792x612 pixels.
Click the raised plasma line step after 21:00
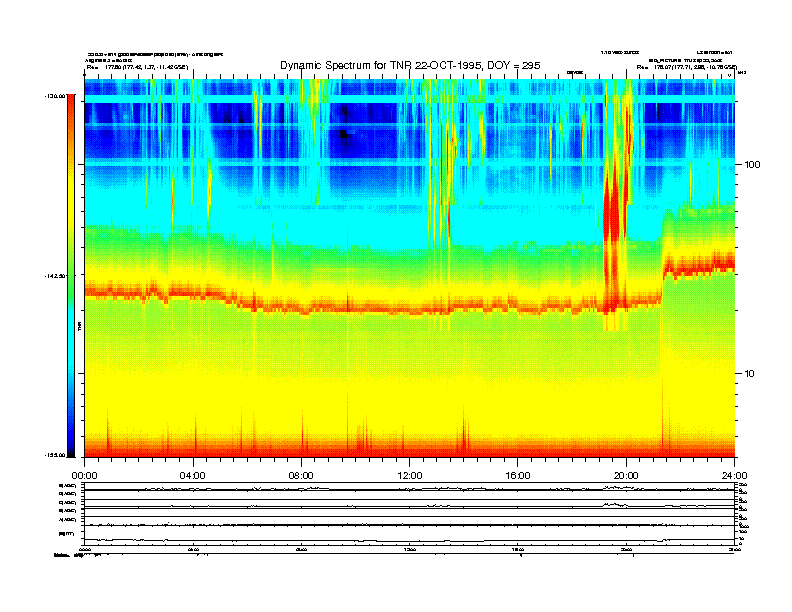point(700,268)
